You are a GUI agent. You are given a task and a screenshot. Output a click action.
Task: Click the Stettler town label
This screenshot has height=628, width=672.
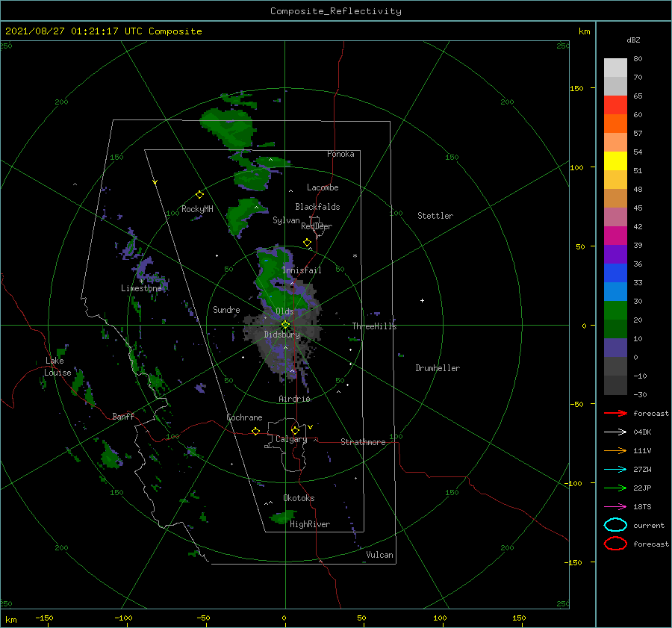(x=435, y=216)
